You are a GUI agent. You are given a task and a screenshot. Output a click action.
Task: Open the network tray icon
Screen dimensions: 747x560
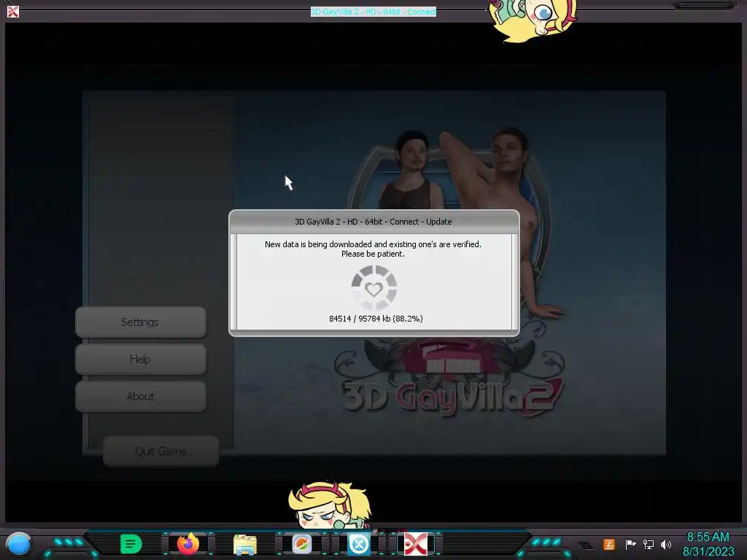pyautogui.click(x=649, y=544)
